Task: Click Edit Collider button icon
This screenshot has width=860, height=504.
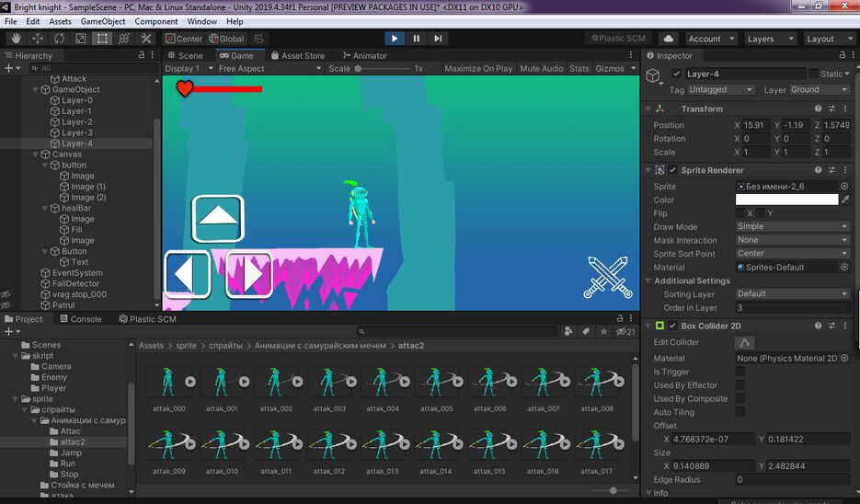Action: click(744, 342)
